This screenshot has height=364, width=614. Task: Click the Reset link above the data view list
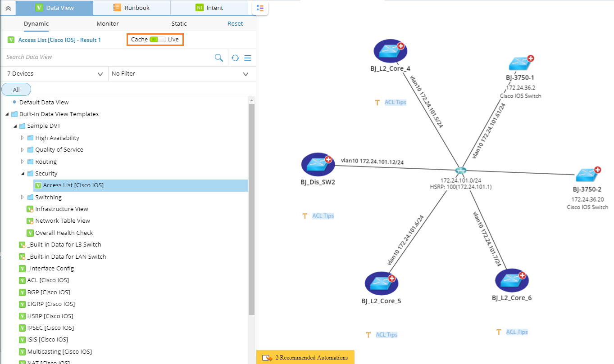(x=235, y=23)
